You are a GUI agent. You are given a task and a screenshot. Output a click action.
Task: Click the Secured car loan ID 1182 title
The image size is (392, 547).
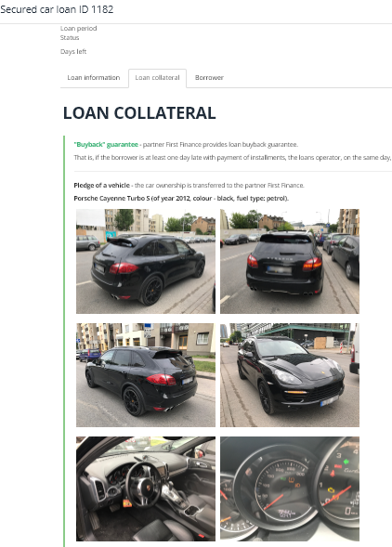pyautogui.click(x=57, y=9)
